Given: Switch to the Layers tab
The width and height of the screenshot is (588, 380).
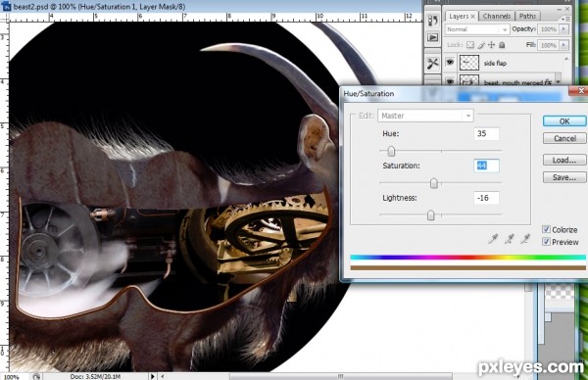Looking at the screenshot, I should tap(462, 16).
